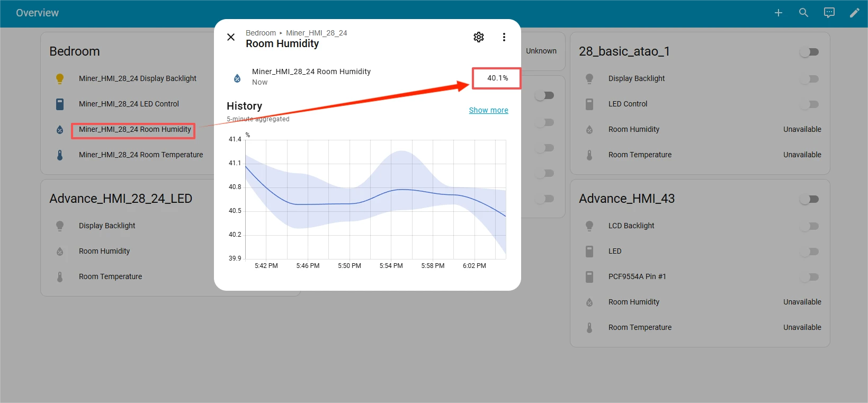The image size is (868, 403).
Task: Toggle the 28_basic_atao_1 card switch
Action: [809, 52]
